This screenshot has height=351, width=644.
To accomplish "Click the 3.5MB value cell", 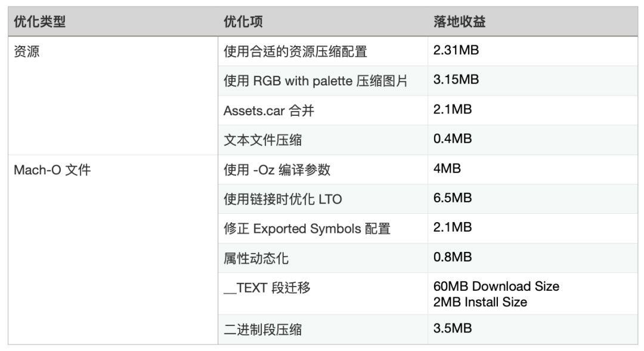I will tap(453, 328).
